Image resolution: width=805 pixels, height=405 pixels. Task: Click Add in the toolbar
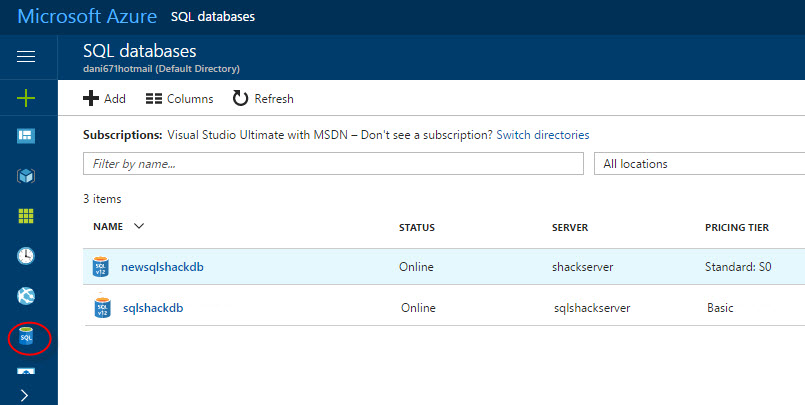tap(104, 98)
